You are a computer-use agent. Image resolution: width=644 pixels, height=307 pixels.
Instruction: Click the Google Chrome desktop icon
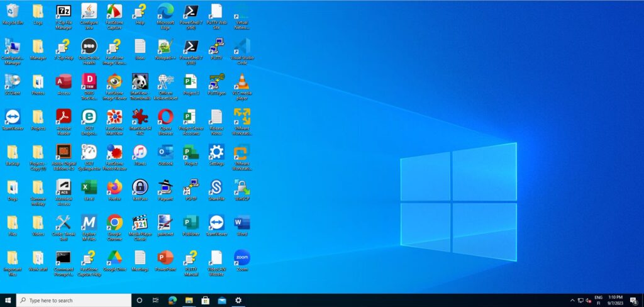click(114, 222)
